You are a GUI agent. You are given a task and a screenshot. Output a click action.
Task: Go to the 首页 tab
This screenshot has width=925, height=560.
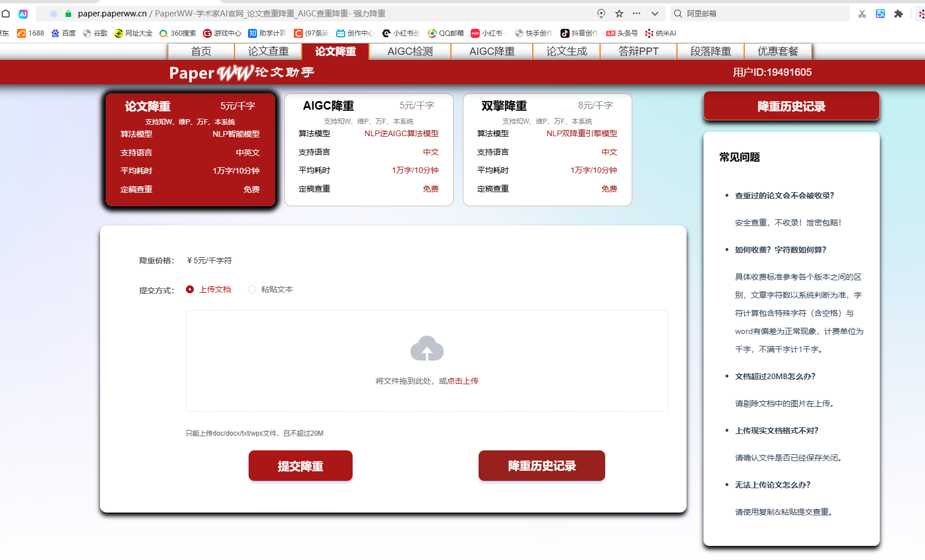click(x=201, y=51)
